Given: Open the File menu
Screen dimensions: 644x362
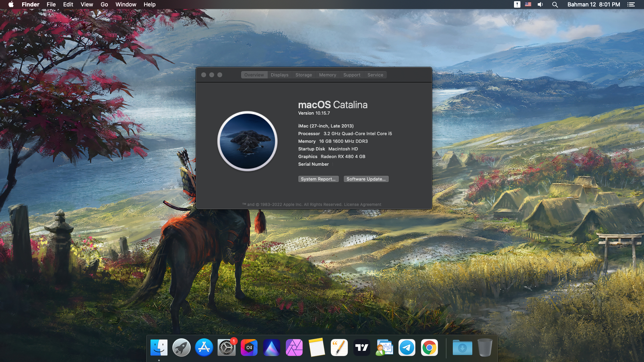Looking at the screenshot, I should 51,4.
